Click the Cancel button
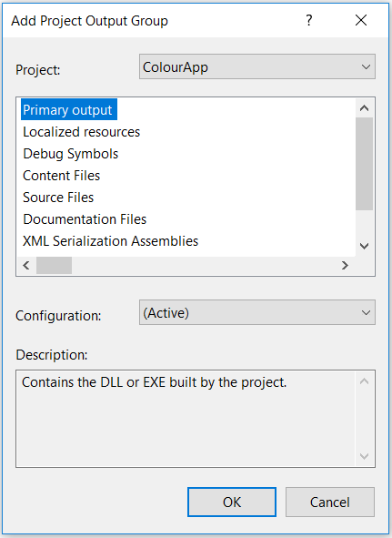Screen dimensions: 392x538 [x=330, y=502]
